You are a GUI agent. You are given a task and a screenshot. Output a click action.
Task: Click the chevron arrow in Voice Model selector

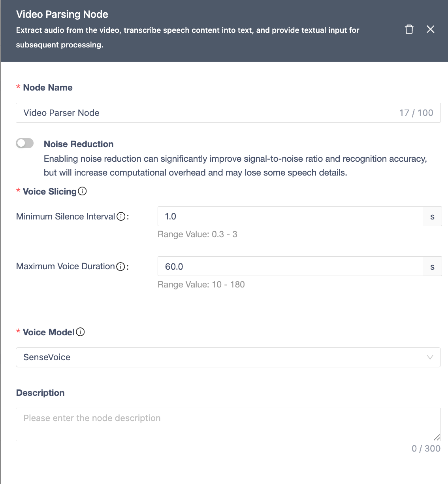430,357
